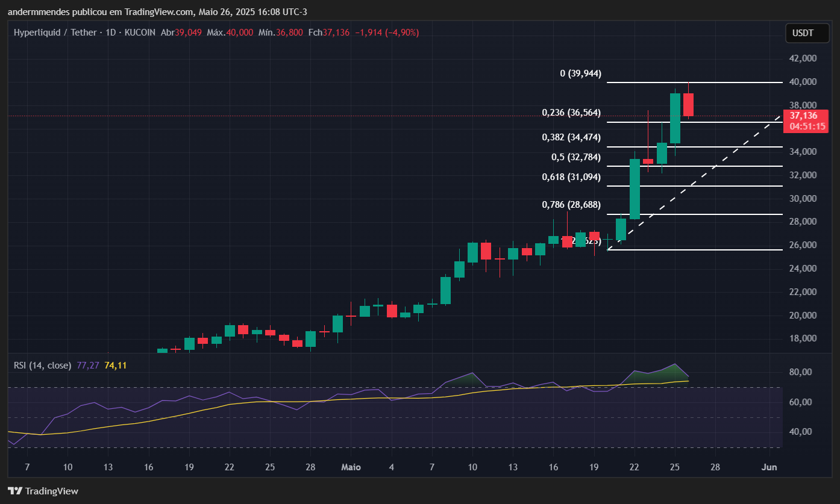Click the 40,00 RSI axis label
This screenshot has width=840, height=504.
click(800, 432)
